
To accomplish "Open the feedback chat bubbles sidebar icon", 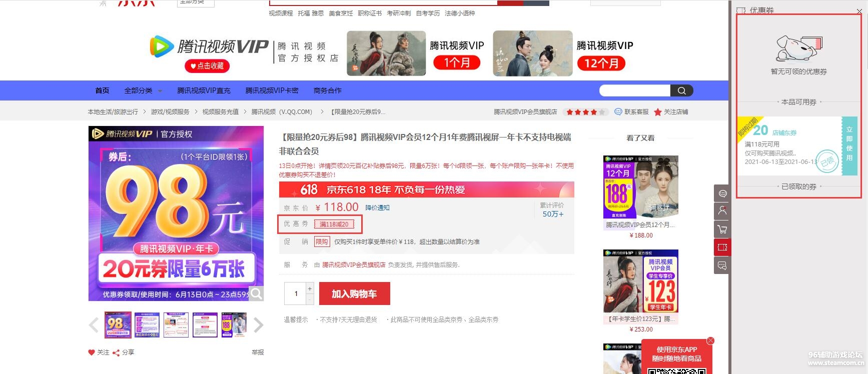I will pos(722,265).
